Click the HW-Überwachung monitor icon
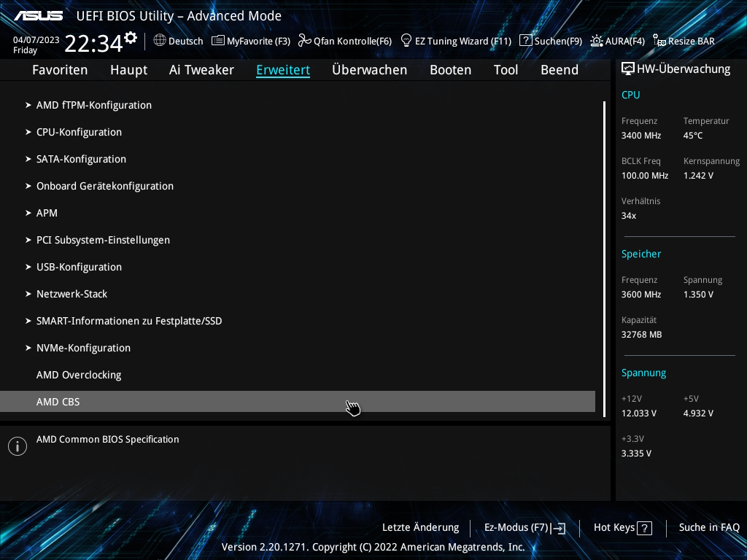Viewport: 747px width, 560px height. pyautogui.click(x=628, y=69)
